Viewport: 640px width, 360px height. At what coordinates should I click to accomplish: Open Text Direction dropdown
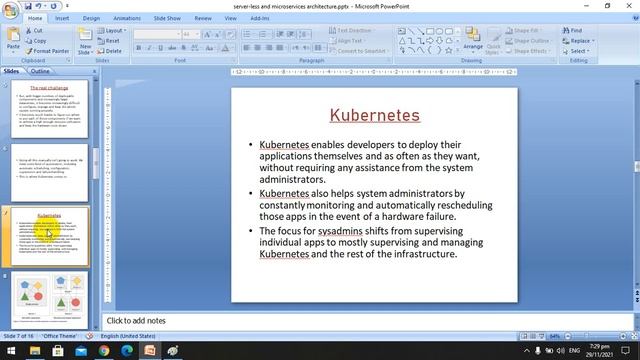[352, 31]
